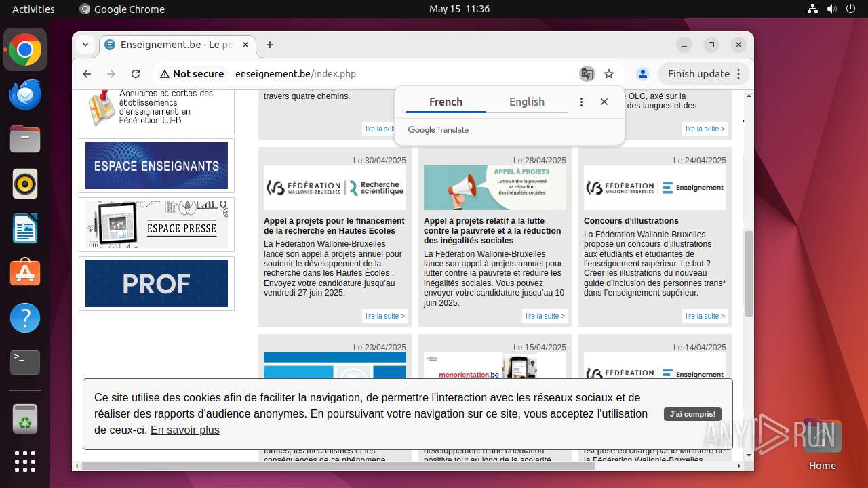Click the Enseignement logo in 24/04/2025 card
This screenshot has height=488, width=868.
pos(655,188)
